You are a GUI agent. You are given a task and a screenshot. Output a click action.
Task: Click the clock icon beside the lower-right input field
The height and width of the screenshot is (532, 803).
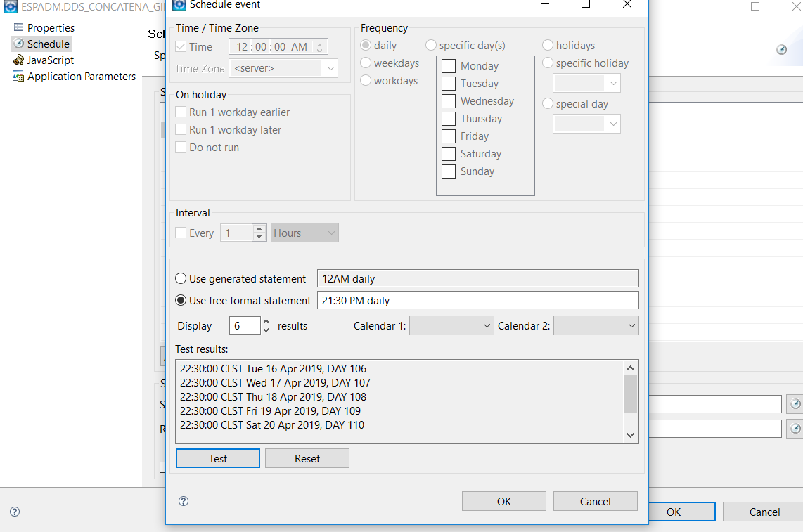pyautogui.click(x=795, y=428)
